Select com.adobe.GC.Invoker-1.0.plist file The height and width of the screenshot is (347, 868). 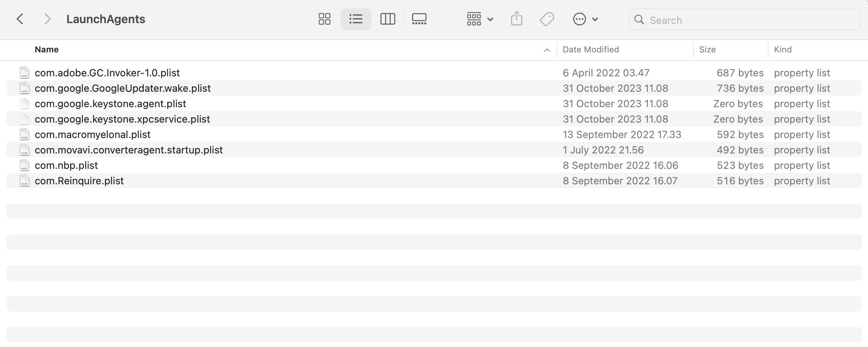[434, 72]
